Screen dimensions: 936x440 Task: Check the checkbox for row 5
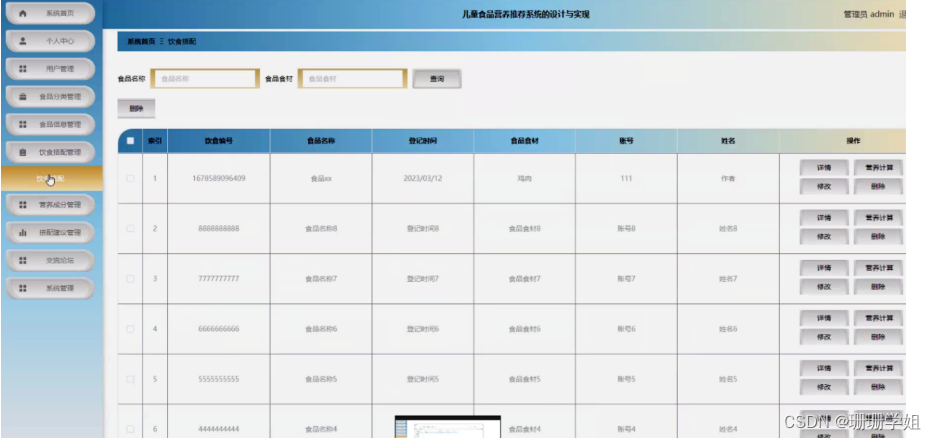coord(130,379)
